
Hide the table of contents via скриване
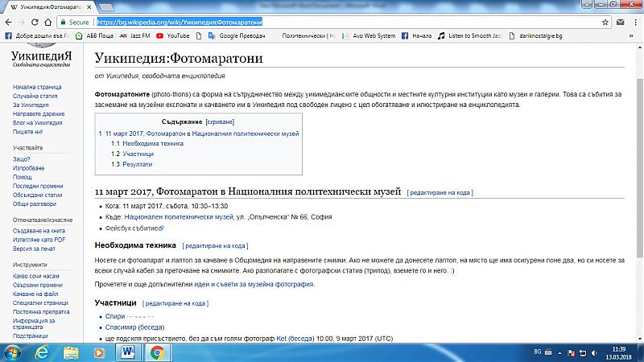click(200, 121)
